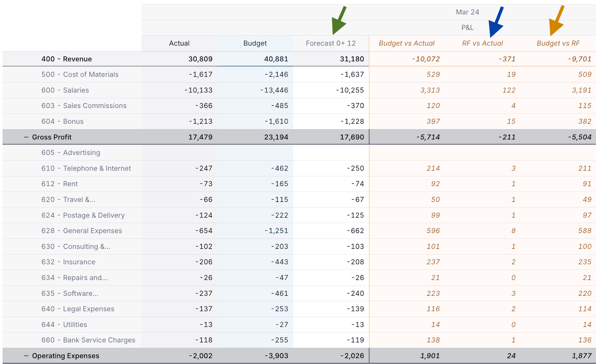Collapse the Operating Expenses group row
This screenshot has width=596, height=364.
coord(26,356)
